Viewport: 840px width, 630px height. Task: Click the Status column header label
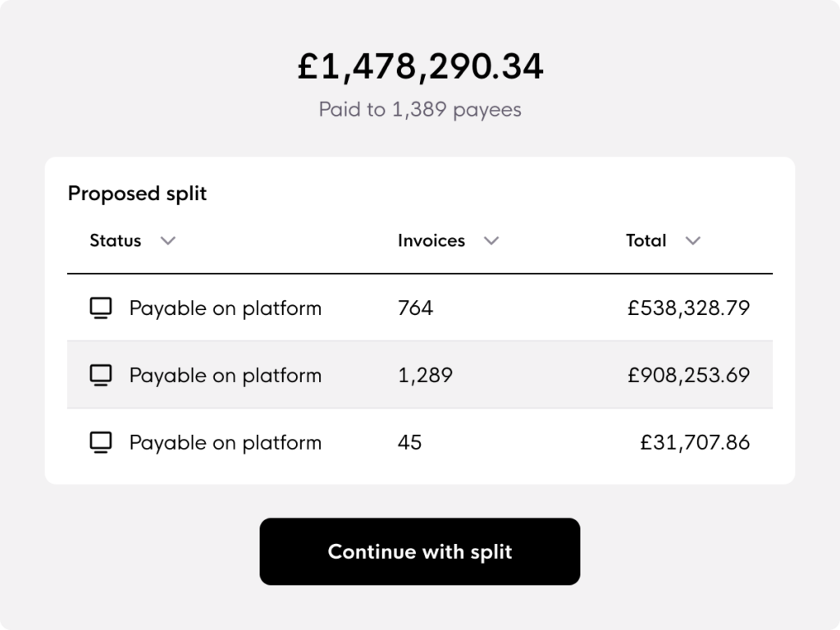click(x=115, y=240)
